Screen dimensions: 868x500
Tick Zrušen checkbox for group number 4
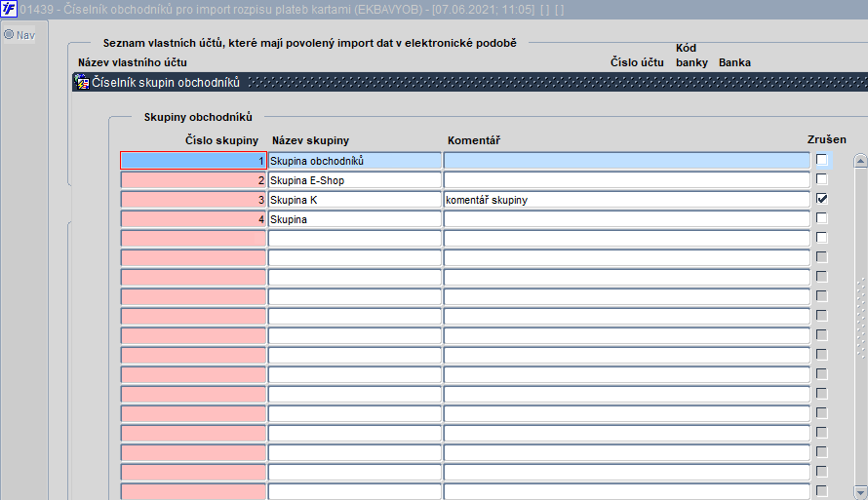click(822, 218)
